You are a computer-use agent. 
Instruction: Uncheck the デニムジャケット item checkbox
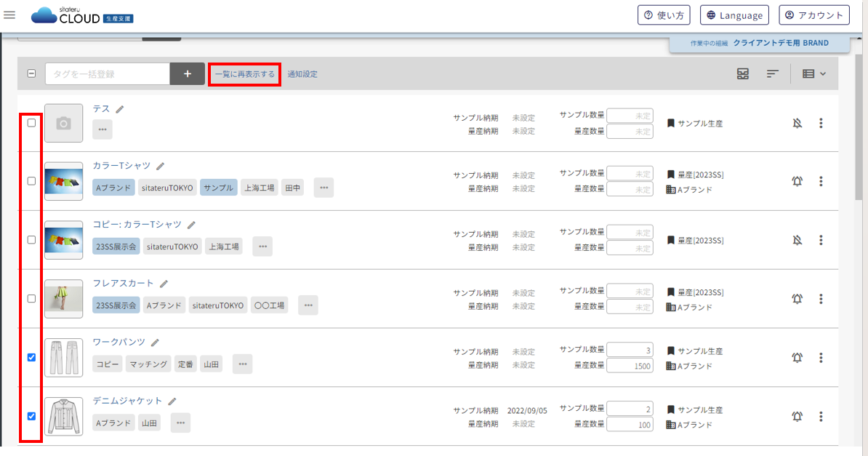[31, 415]
